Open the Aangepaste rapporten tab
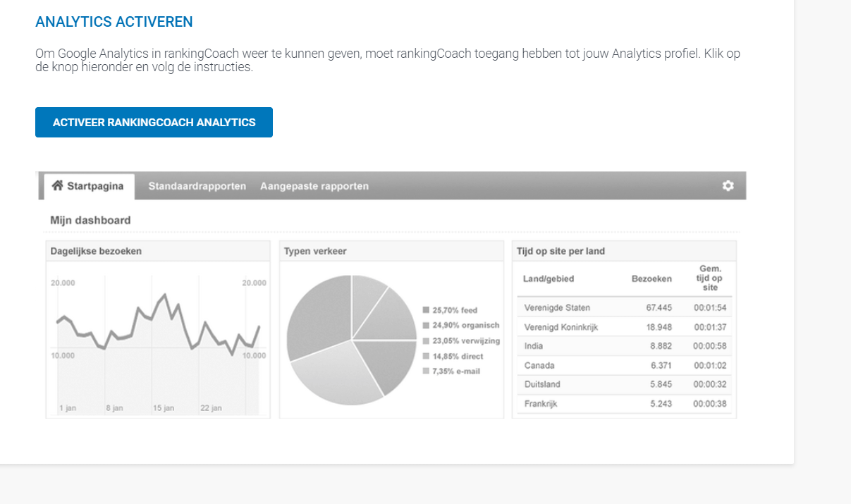 tap(314, 186)
